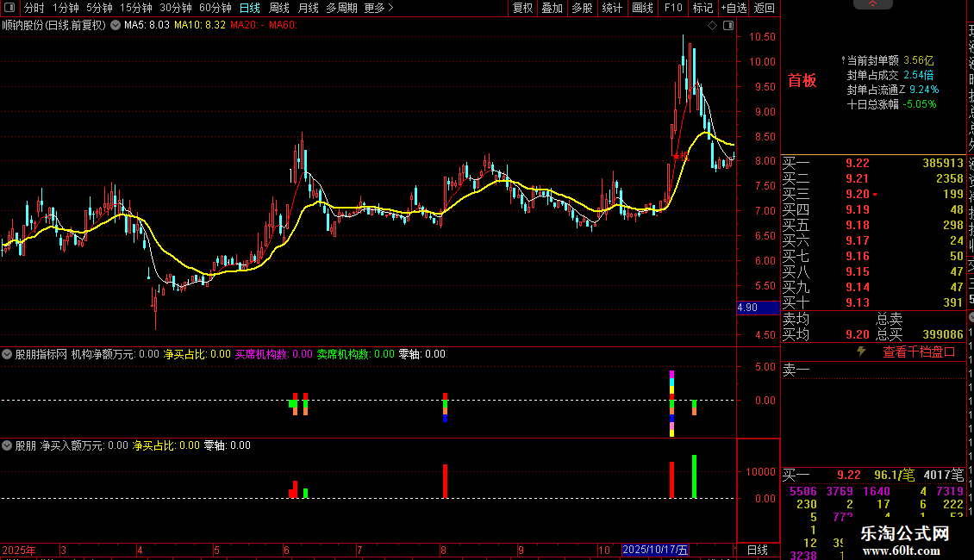Click the 2025/10/17/五 date marker

(655, 550)
